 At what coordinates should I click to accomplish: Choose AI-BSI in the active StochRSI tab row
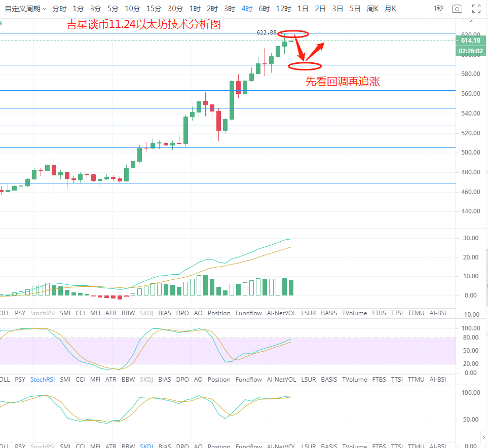click(x=438, y=379)
